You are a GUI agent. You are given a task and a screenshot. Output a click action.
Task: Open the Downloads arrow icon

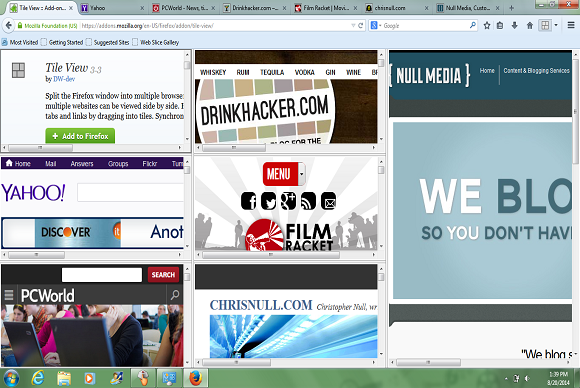point(515,26)
